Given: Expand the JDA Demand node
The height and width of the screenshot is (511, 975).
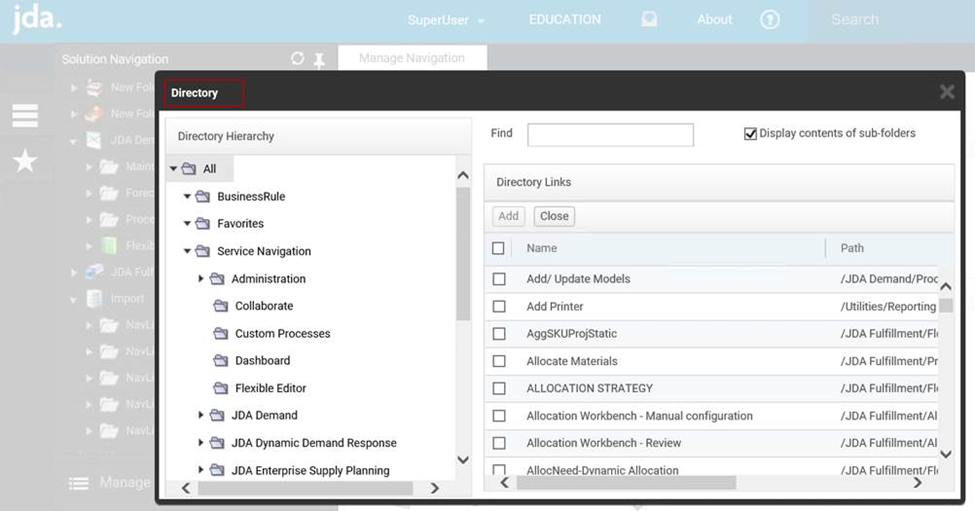Looking at the screenshot, I should point(201,415).
